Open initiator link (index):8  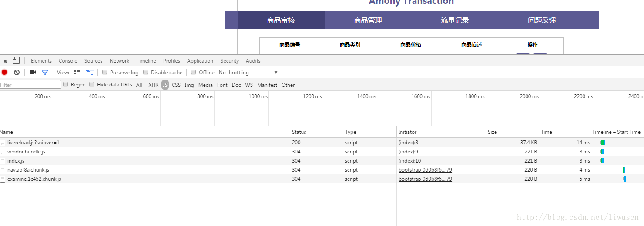pos(408,143)
